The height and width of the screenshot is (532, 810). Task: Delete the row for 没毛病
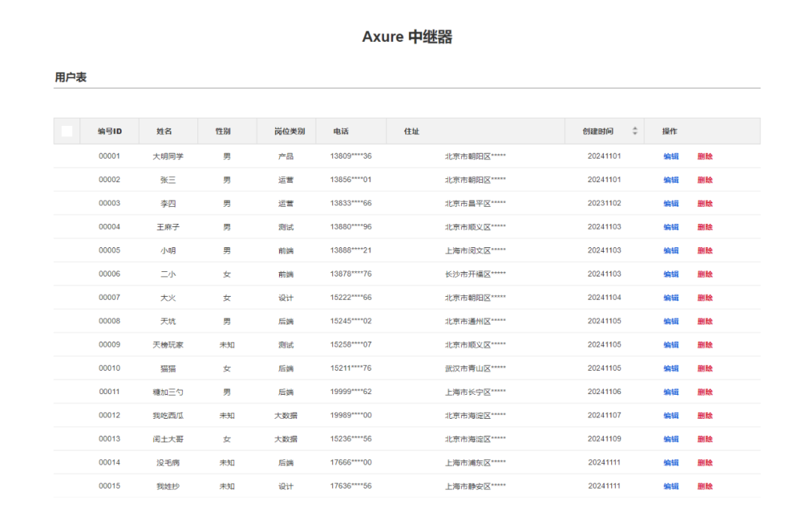tap(705, 462)
